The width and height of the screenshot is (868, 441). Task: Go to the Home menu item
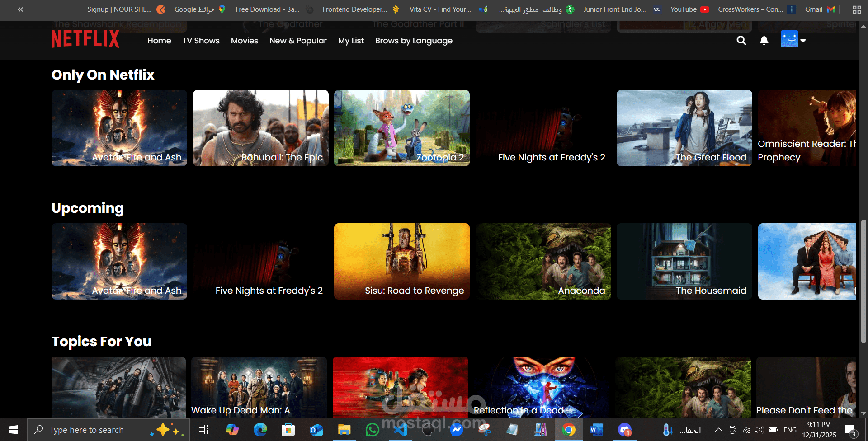tap(159, 41)
